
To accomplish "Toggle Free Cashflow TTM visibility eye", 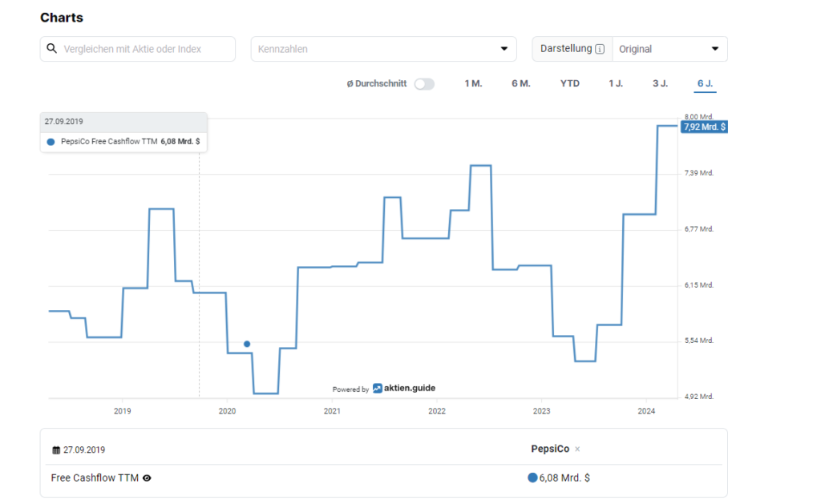I will (x=148, y=478).
